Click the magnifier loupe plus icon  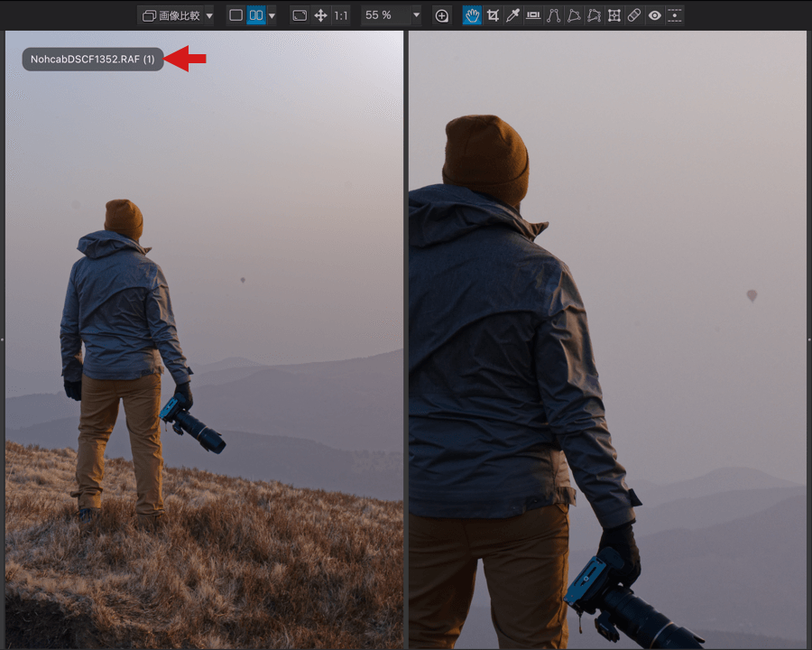pos(441,15)
